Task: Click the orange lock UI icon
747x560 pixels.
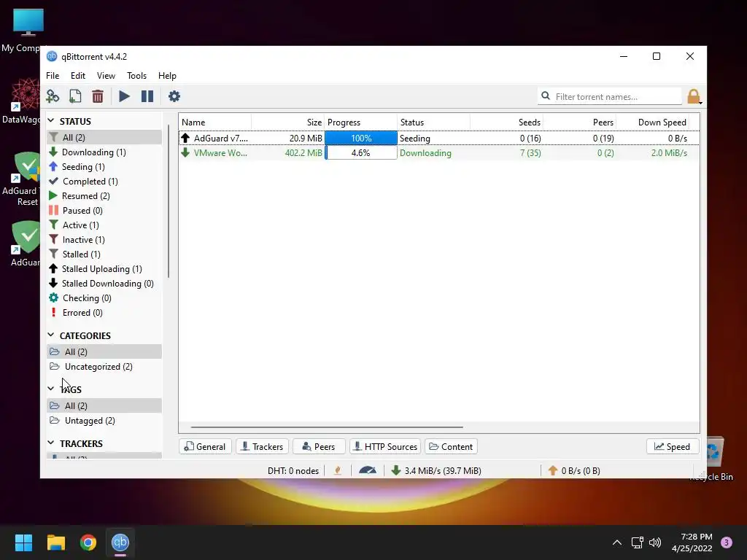Action: (694, 96)
